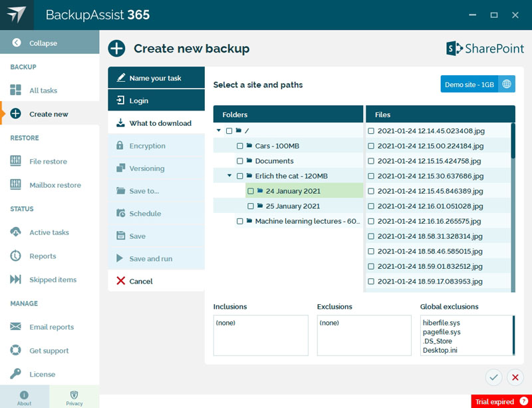This screenshot has height=408, width=532.
Task: Click the large plus icon beside Create new backup
Action: point(117,49)
